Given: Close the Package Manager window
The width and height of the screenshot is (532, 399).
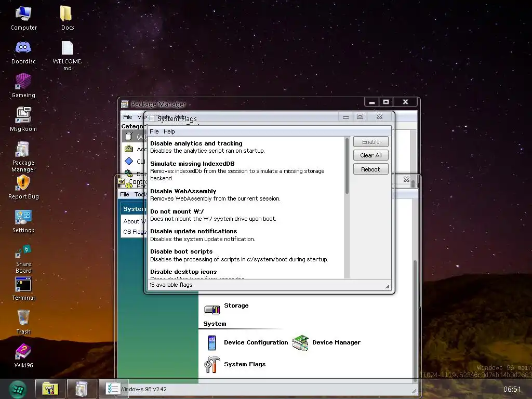Looking at the screenshot, I should pos(405,102).
